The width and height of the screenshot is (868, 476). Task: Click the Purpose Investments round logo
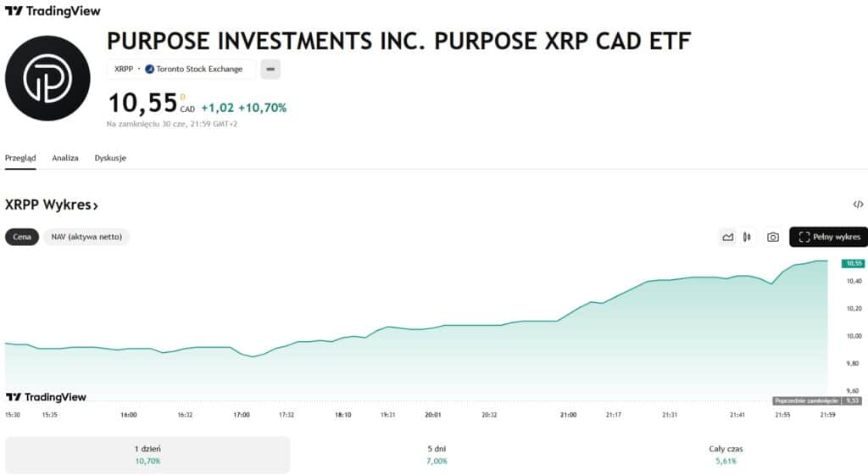tap(47, 78)
